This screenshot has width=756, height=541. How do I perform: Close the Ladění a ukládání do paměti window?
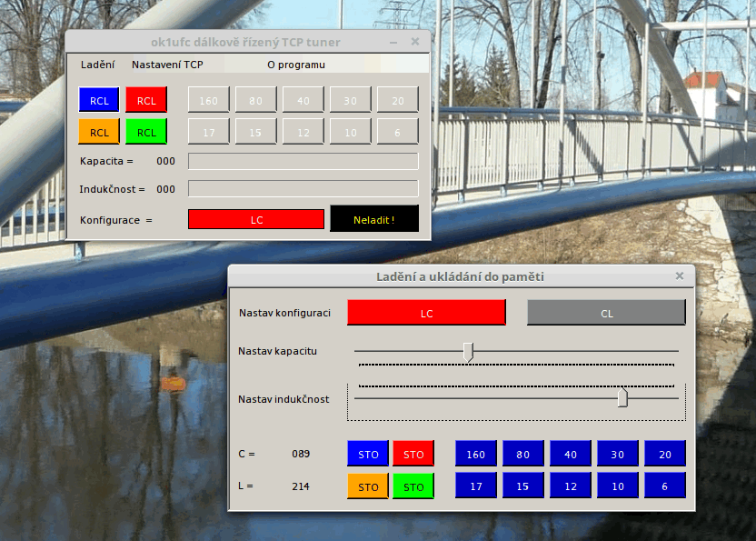tap(680, 276)
